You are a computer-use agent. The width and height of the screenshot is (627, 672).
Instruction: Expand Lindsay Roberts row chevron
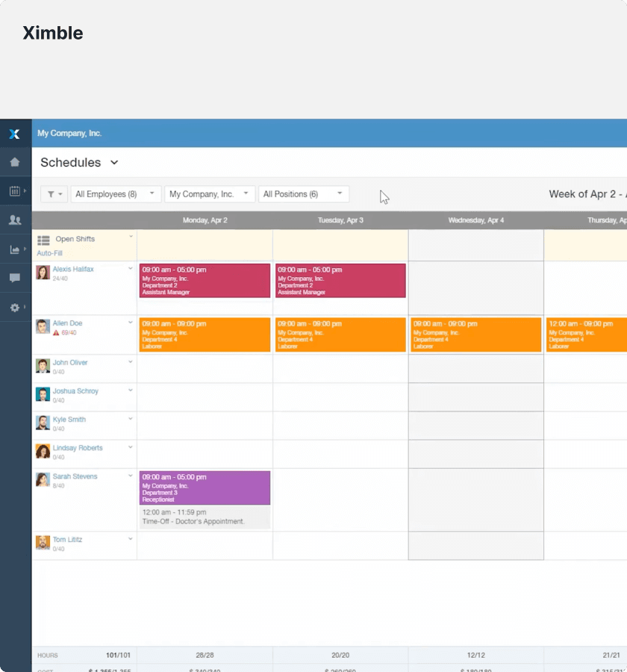click(x=131, y=447)
